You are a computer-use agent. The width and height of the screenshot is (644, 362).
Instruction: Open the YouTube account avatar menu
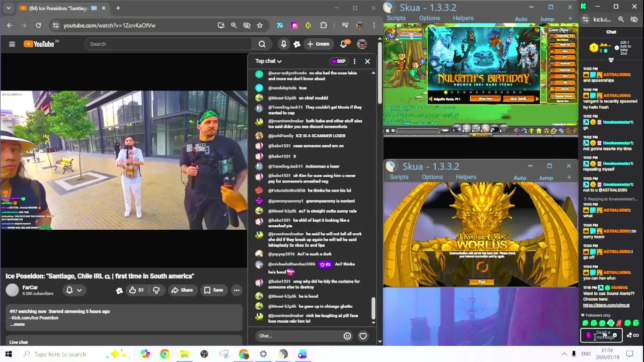click(x=362, y=44)
